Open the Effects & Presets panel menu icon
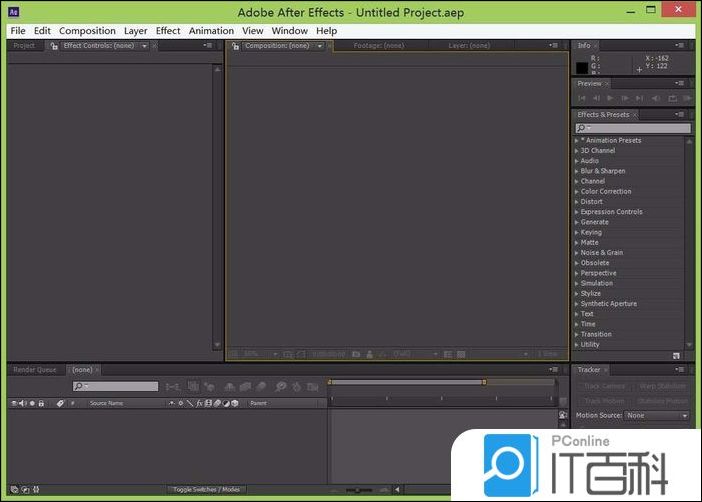The image size is (702, 502). (x=680, y=115)
